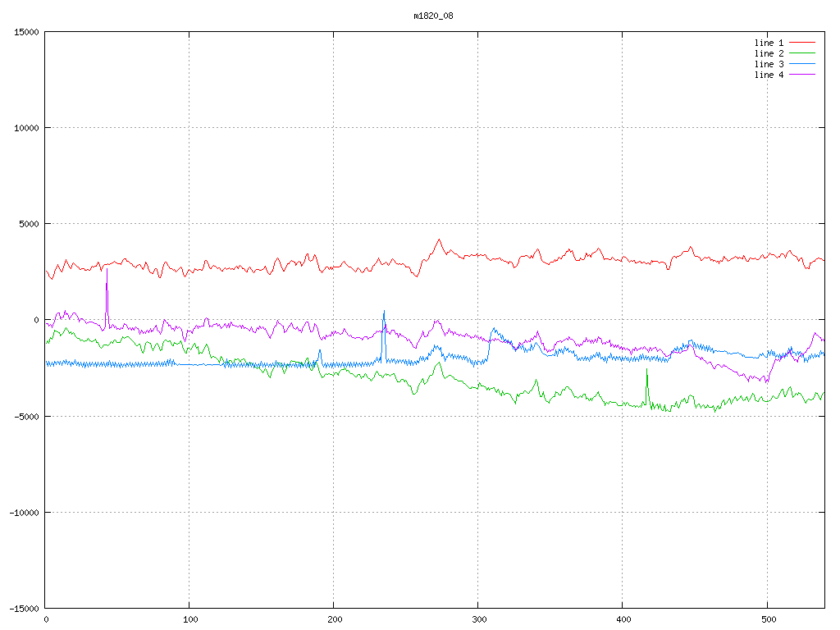This screenshot has height=630, width=840.
Task: Click y-axis label -10000
Action: pyautogui.click(x=25, y=513)
